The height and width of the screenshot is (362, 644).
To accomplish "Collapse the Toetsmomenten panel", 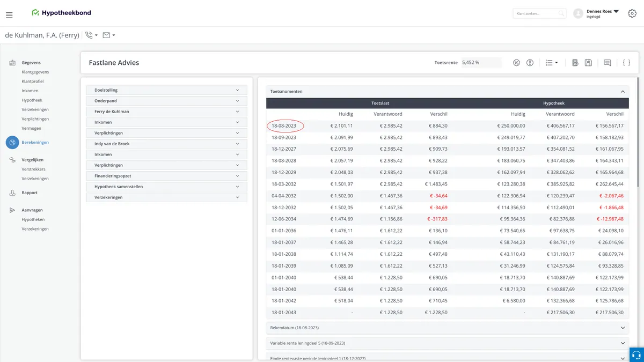I will point(623,92).
